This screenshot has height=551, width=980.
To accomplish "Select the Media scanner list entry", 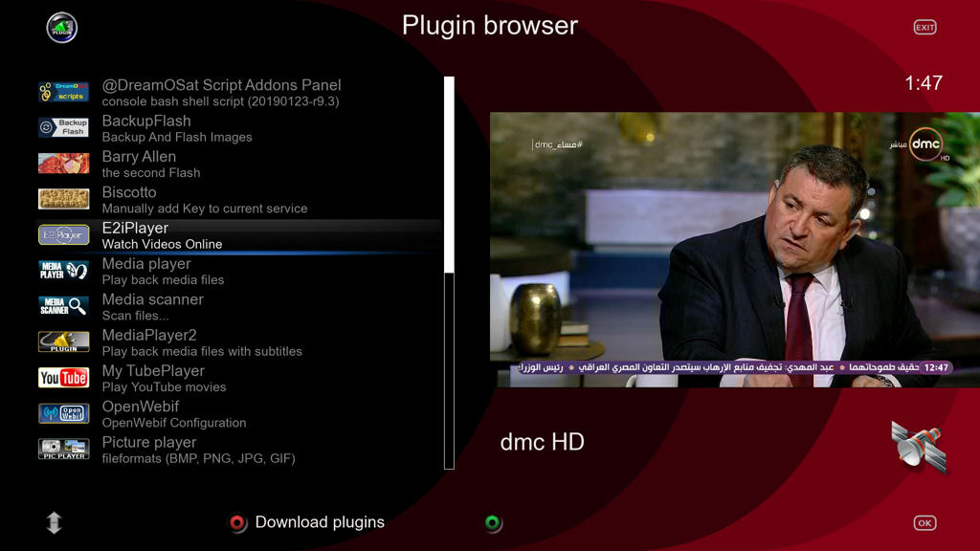I will click(x=239, y=306).
